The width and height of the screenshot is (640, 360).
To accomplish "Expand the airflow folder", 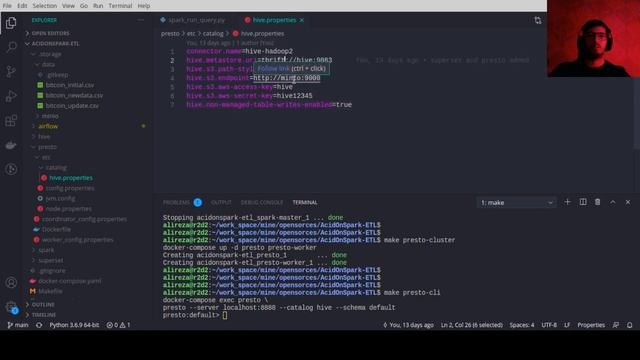I will 48,126.
